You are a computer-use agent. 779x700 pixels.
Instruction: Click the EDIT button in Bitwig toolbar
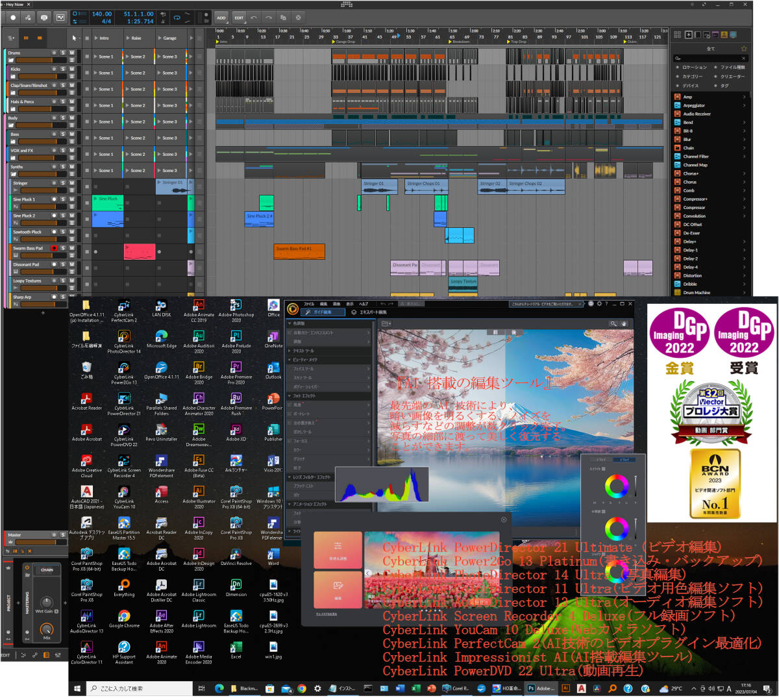[x=239, y=18]
